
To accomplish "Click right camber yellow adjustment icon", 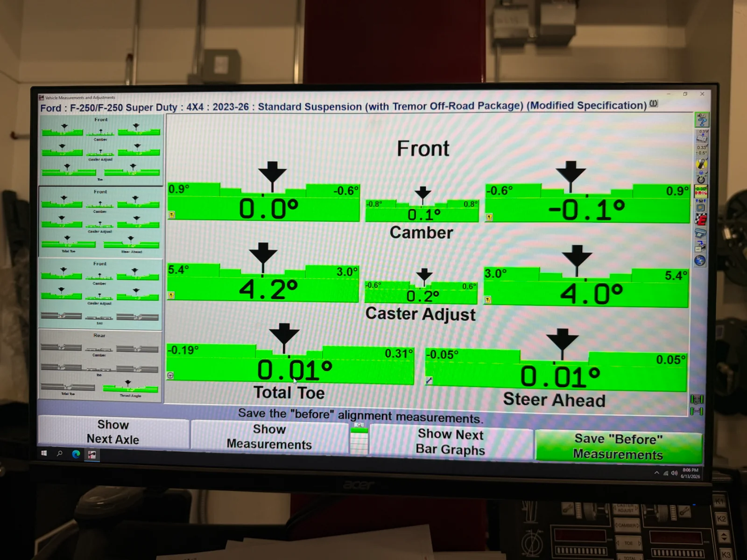I will pos(489,217).
